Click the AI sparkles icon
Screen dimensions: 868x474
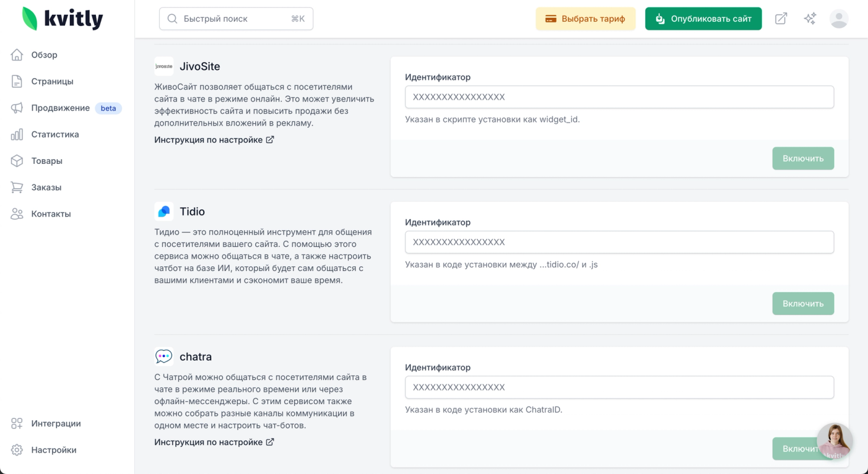[x=810, y=19]
